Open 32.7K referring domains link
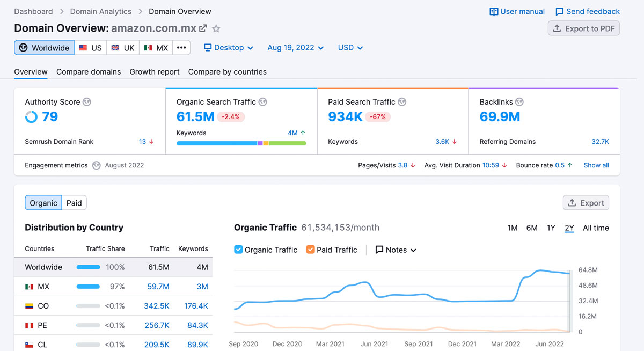Image resolution: width=644 pixels, height=351 pixels. [601, 142]
